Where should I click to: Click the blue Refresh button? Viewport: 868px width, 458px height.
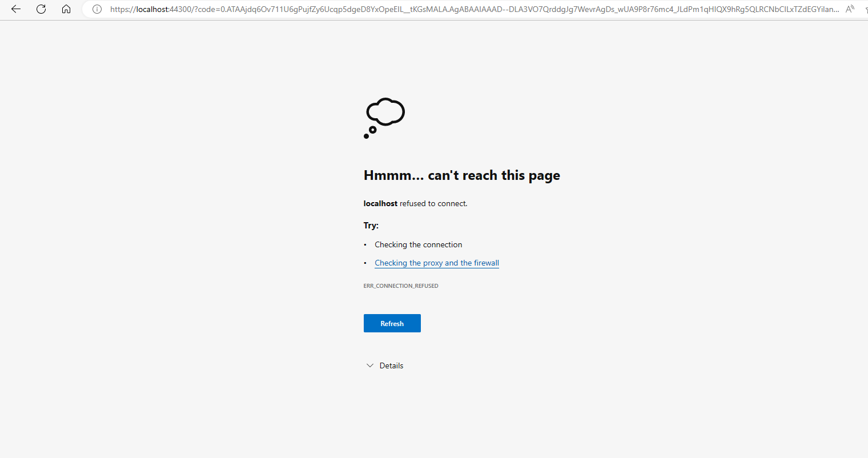coord(392,323)
